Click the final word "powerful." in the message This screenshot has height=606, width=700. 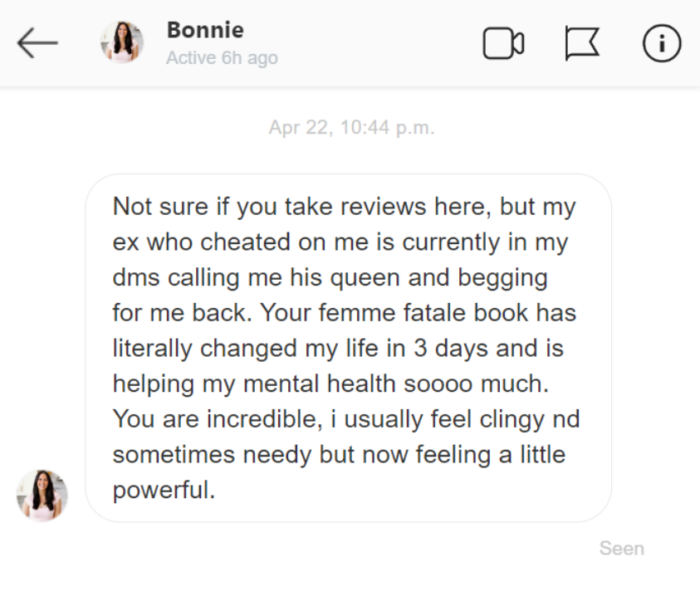point(164,490)
